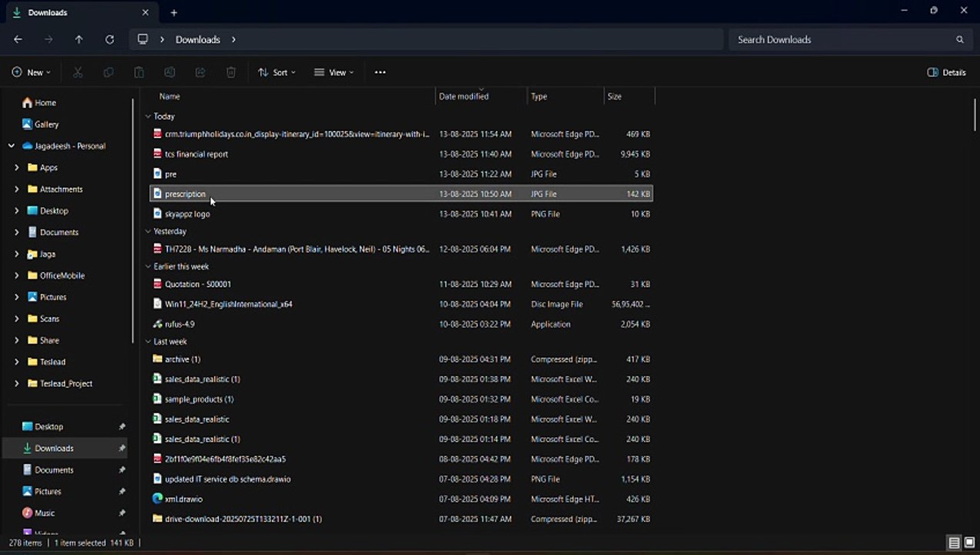Select Win11_24H2 disc image file
This screenshot has height=555, width=980.
click(401, 304)
